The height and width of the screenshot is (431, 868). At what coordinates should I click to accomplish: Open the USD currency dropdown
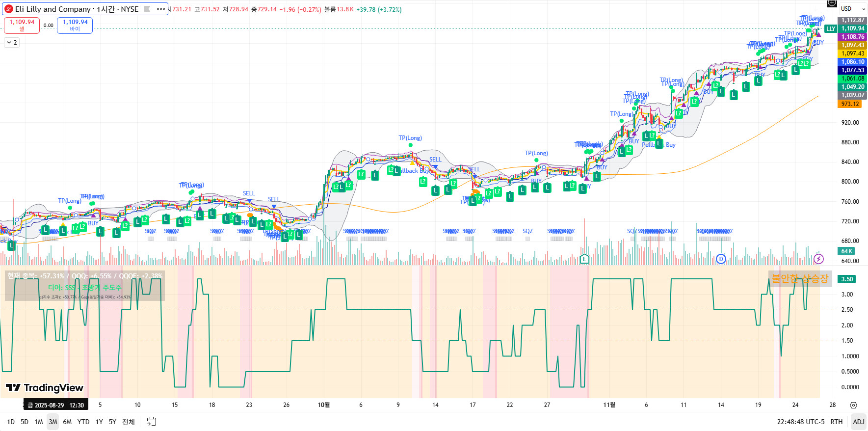point(853,8)
